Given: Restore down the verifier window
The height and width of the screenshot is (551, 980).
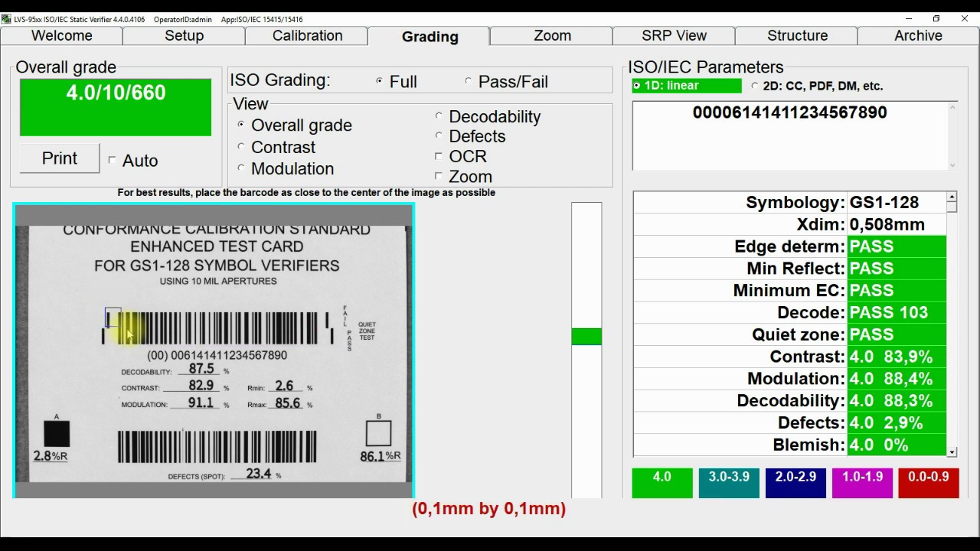Looking at the screenshot, I should [936, 18].
